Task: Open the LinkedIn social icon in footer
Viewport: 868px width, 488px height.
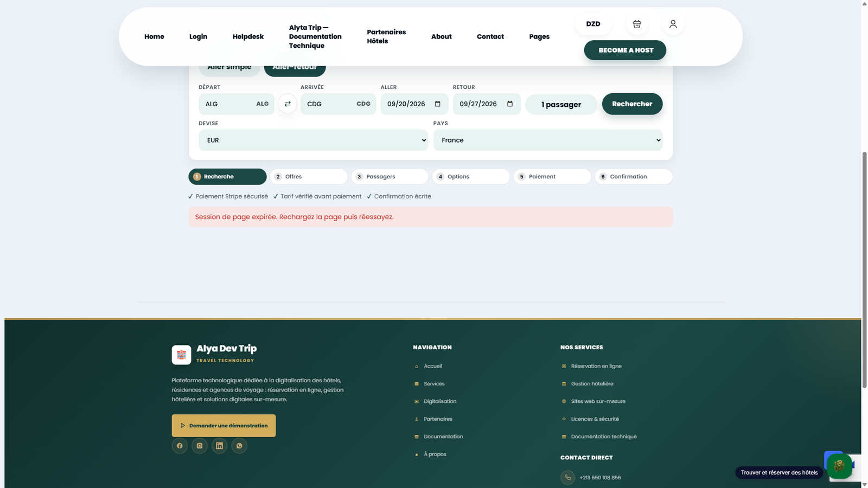Action: point(219,446)
